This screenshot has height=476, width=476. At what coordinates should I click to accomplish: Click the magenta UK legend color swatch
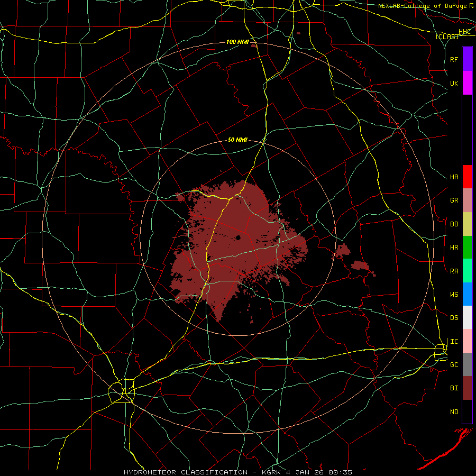click(x=467, y=83)
